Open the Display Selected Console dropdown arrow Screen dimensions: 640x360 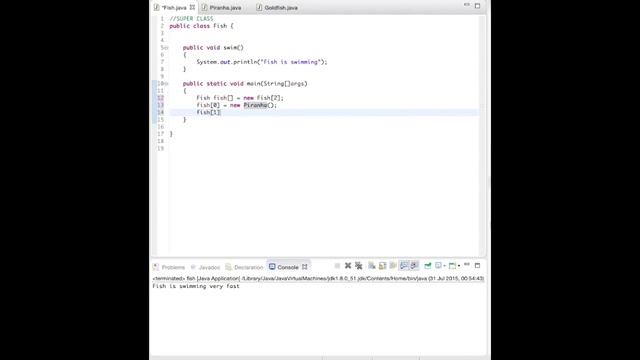coord(444,266)
